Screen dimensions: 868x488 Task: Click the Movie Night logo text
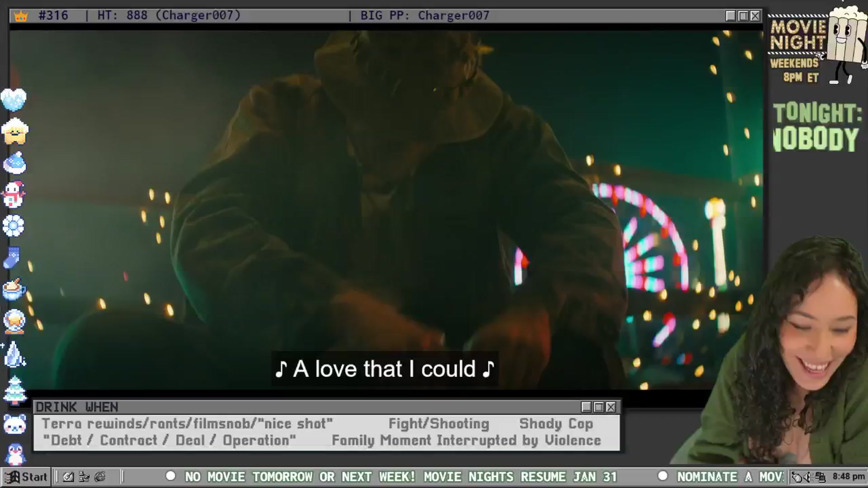(797, 34)
